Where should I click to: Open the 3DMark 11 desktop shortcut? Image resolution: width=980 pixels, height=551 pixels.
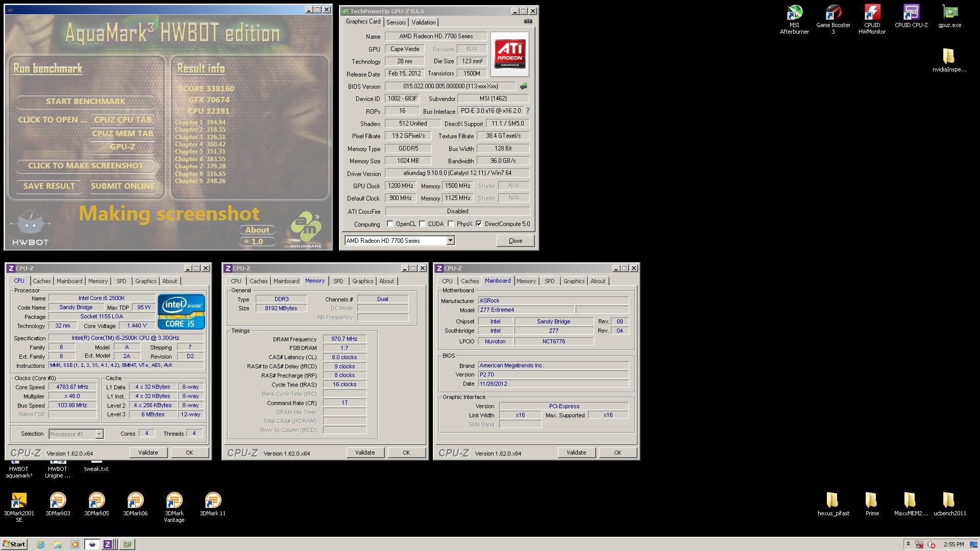click(213, 504)
